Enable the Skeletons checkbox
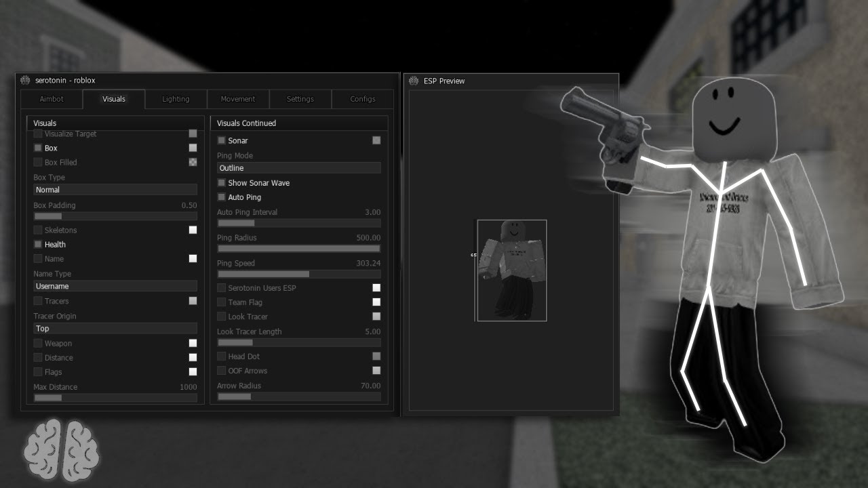Viewport: 868px width, 488px height. 38,230
